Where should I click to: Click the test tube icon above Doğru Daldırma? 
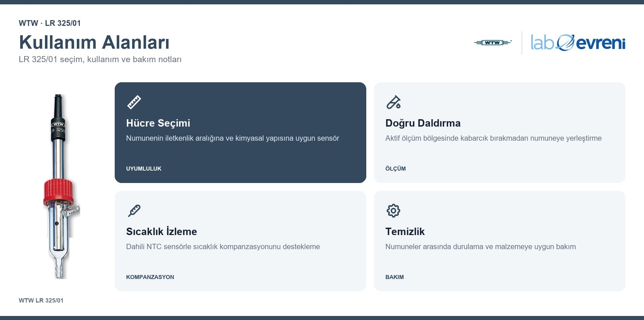click(x=393, y=102)
